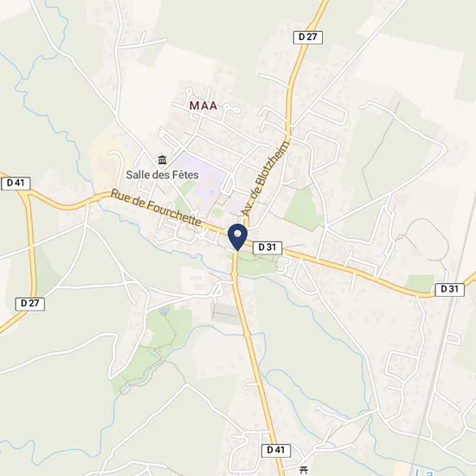Screen dimensions: 476x476
Task: Select D 27 shield north of Av. de Blotzheim
Action: coord(308,37)
